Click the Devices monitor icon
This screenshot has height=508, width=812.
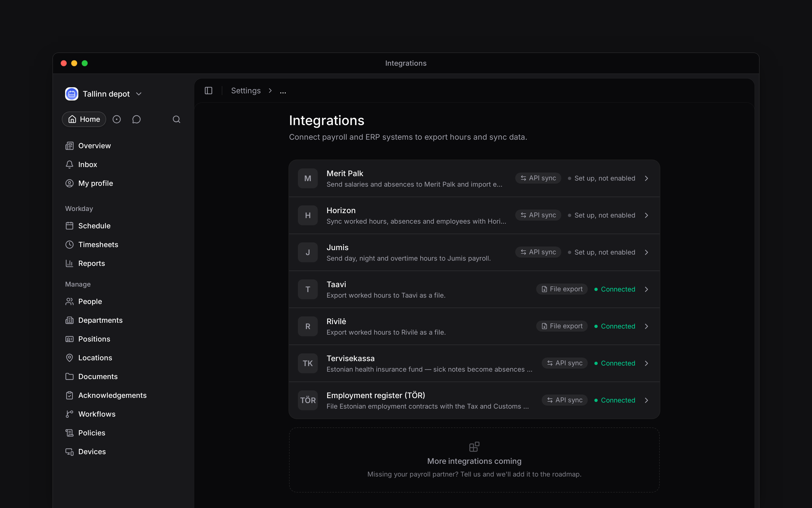pos(70,452)
